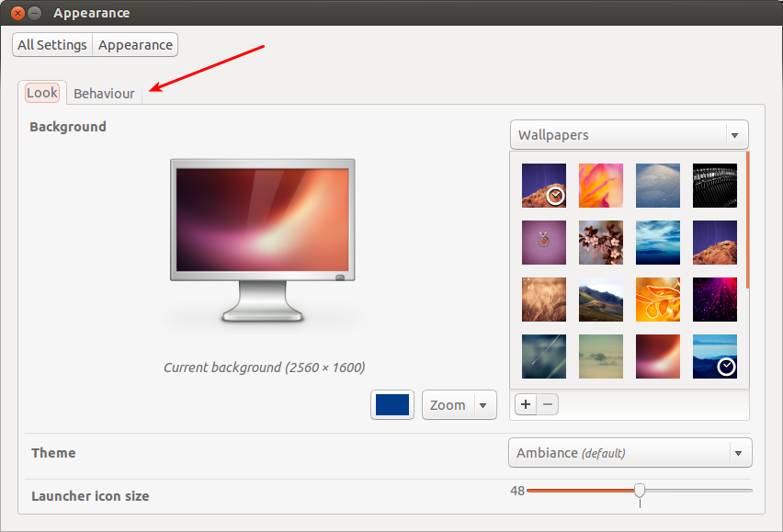The width and height of the screenshot is (783, 532).
Task: Remove wallpaper with the minus button
Action: (x=548, y=404)
